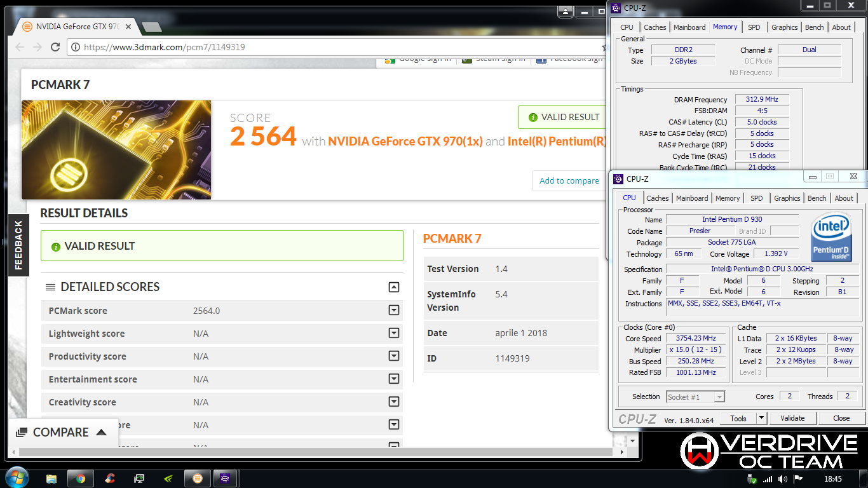Click the Chrome forward arrow
Image resolution: width=868 pixels, height=488 pixels.
37,47
